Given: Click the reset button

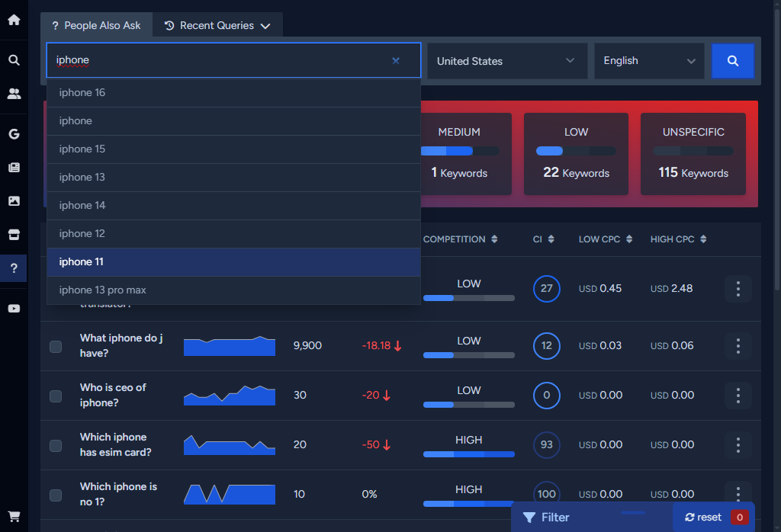Looking at the screenshot, I should 702,518.
